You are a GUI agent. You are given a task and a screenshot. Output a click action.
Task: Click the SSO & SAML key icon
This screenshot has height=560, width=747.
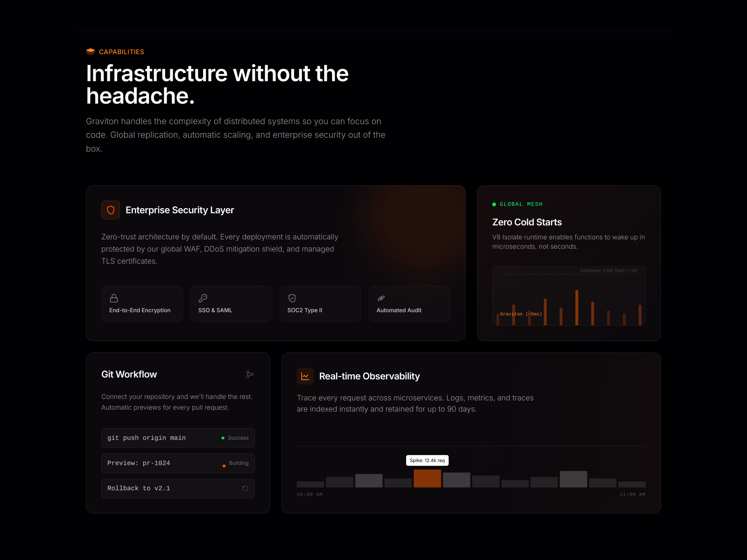point(203,298)
